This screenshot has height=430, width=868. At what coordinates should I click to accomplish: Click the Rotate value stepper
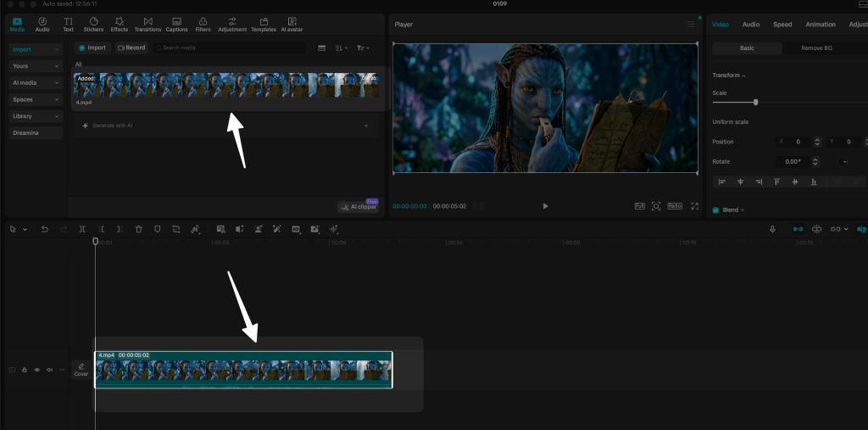point(815,162)
